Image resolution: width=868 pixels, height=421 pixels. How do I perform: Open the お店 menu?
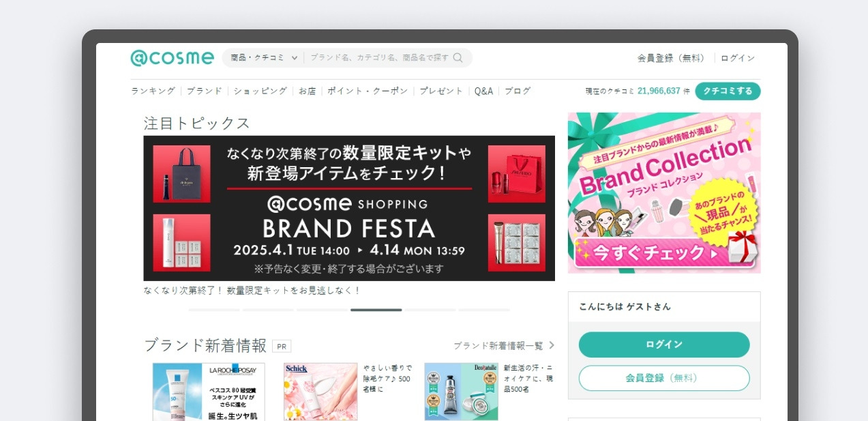point(307,91)
